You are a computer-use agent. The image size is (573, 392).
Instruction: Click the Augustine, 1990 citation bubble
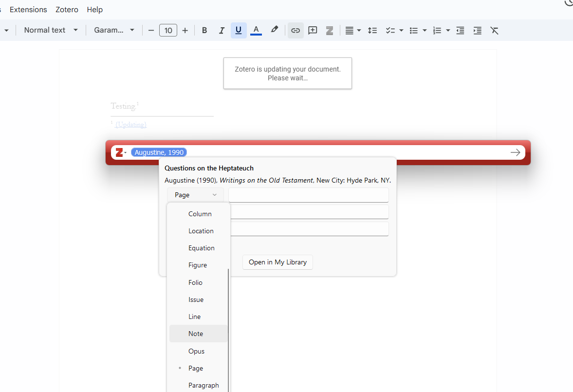[159, 152]
